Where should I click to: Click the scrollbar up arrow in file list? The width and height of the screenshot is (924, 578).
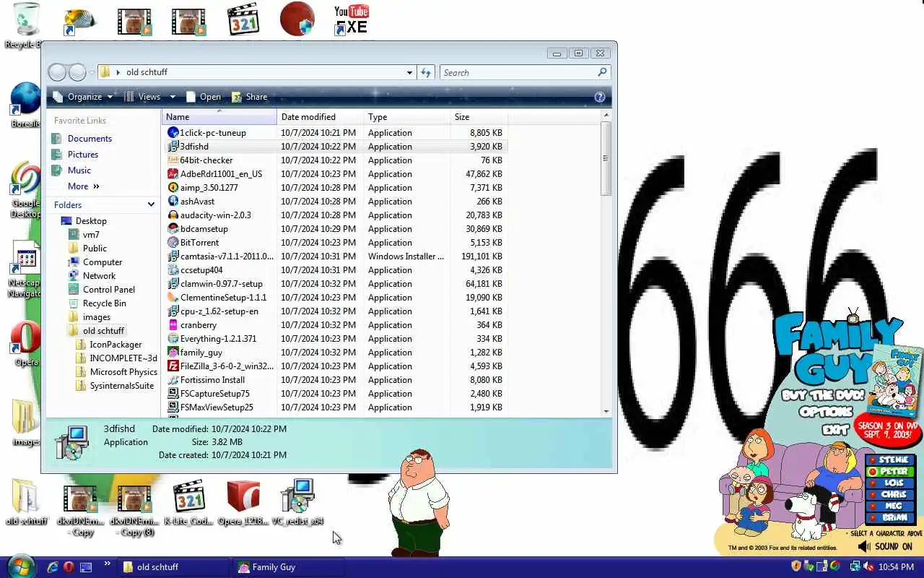(606, 116)
